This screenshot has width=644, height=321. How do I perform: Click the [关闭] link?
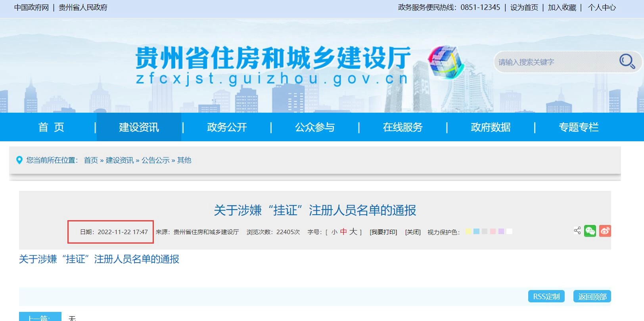(413, 232)
